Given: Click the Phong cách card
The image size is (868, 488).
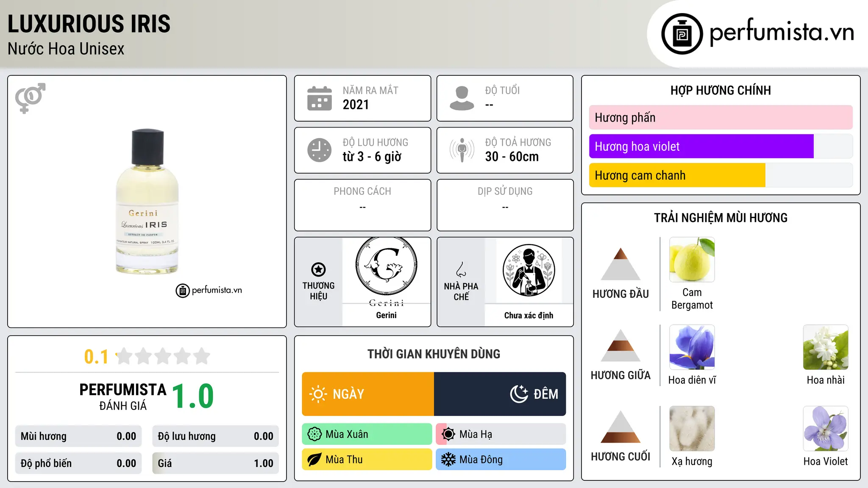Looking at the screenshot, I should [362, 205].
